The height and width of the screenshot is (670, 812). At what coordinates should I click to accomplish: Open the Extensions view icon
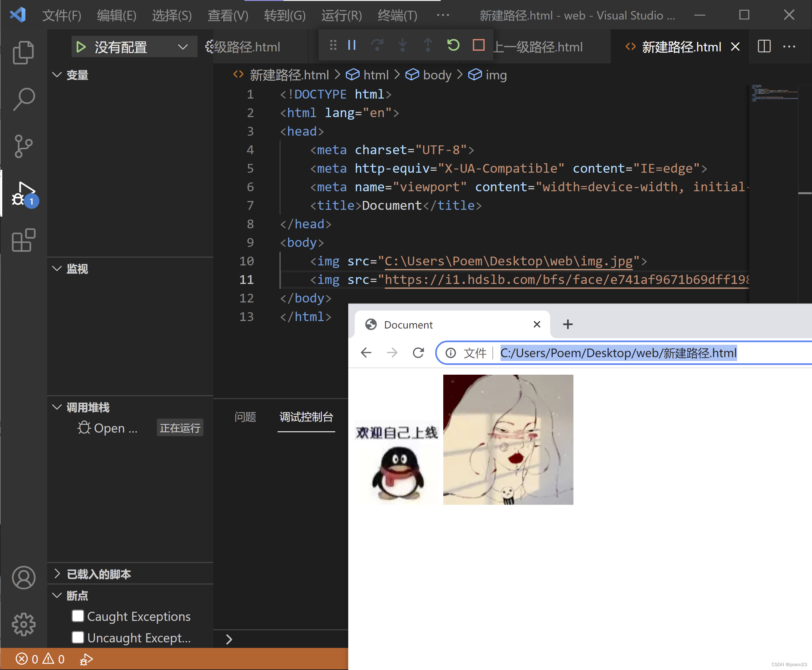pyautogui.click(x=23, y=240)
